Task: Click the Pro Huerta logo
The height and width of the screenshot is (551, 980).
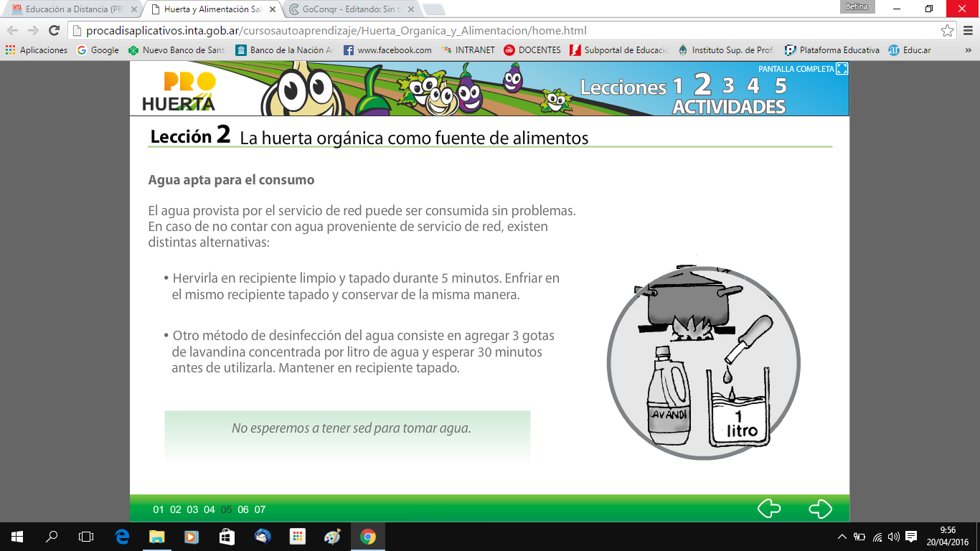Action: (x=179, y=92)
